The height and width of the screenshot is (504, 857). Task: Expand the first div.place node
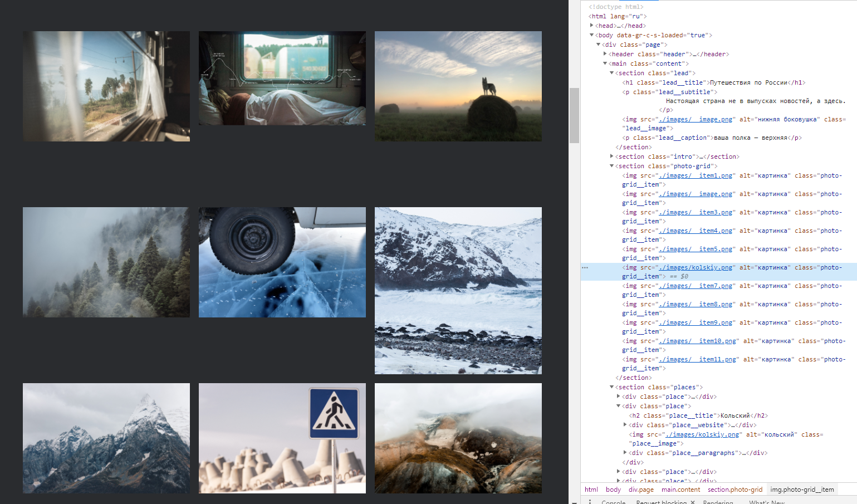pos(618,396)
